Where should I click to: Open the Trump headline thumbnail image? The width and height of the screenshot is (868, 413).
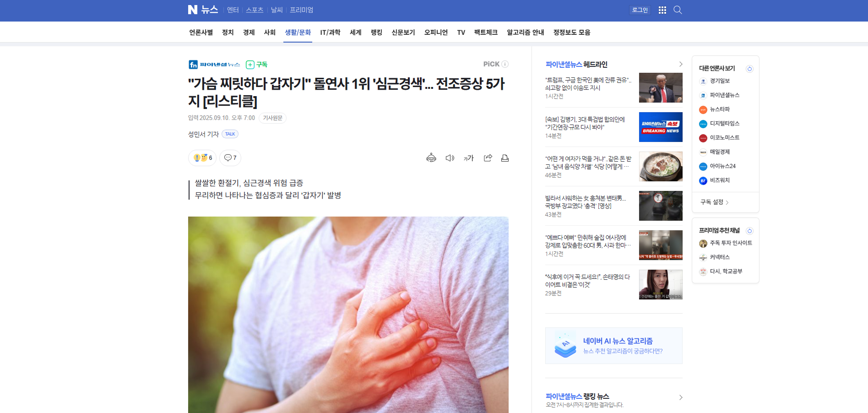tap(661, 87)
